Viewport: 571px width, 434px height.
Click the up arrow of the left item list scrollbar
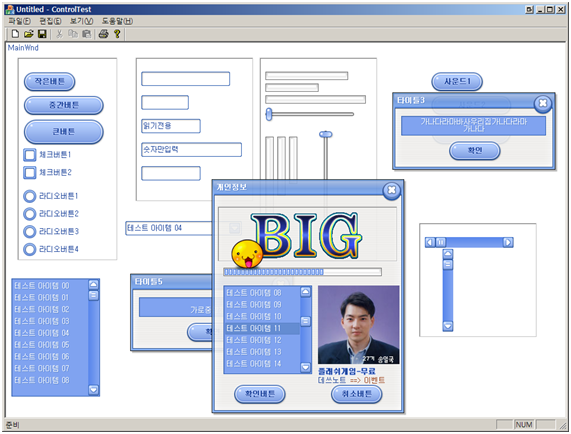click(x=94, y=285)
